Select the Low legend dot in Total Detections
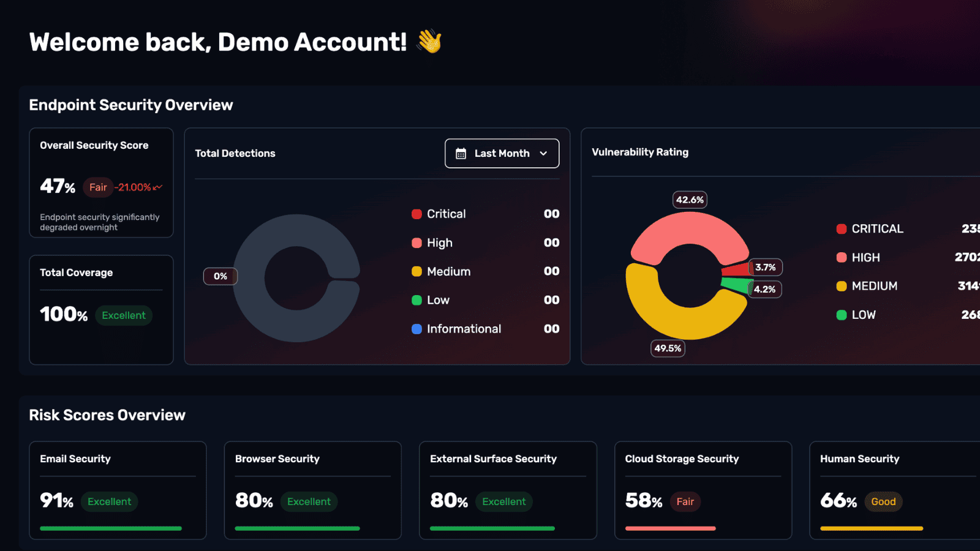The height and width of the screenshot is (551, 980). tap(417, 300)
